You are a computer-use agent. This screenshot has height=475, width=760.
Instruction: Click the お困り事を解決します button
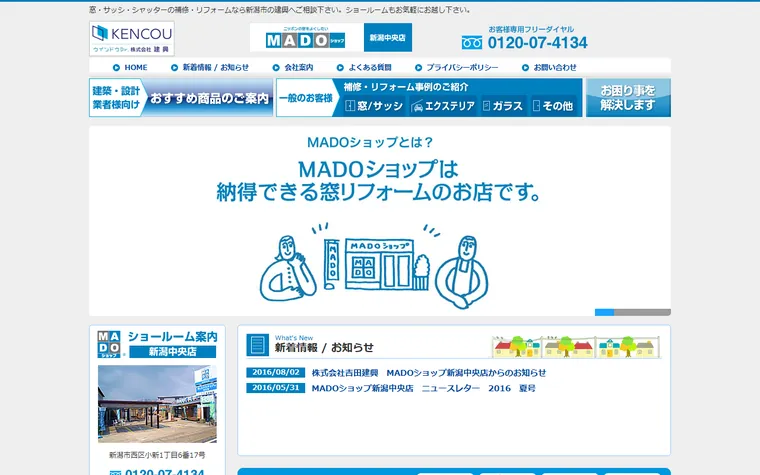(628, 97)
